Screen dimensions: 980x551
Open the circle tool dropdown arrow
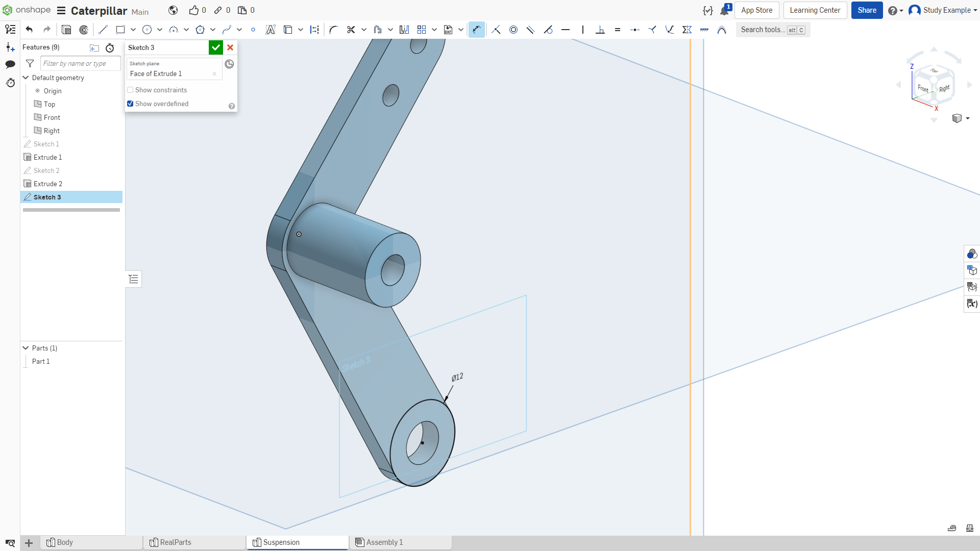click(160, 30)
